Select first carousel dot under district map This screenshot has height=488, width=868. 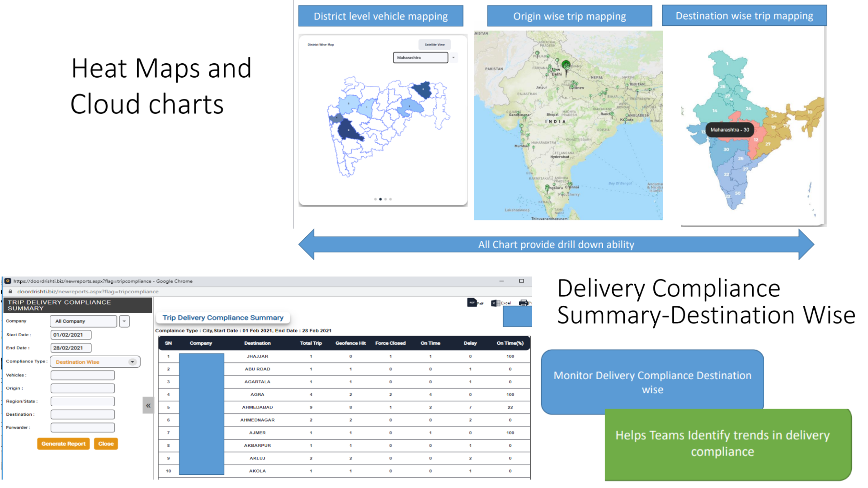(x=375, y=199)
